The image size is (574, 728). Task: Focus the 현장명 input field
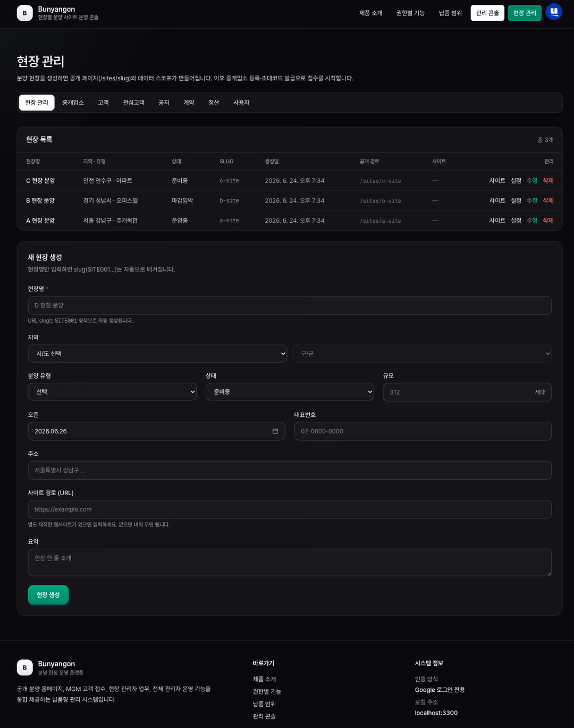290,305
